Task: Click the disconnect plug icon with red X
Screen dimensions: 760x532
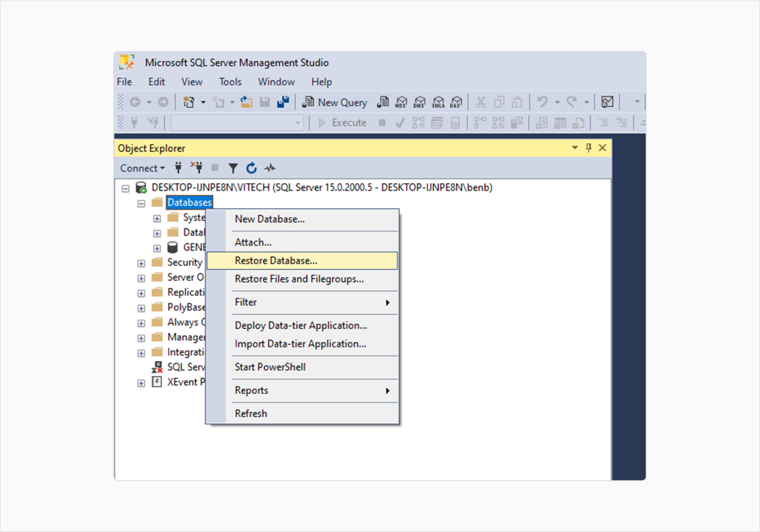Action: pyautogui.click(x=197, y=167)
